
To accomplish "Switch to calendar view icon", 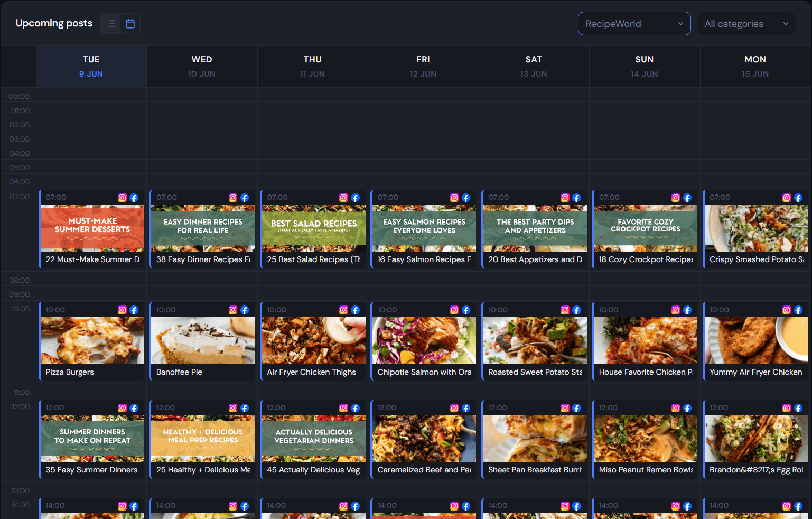I will pos(130,24).
